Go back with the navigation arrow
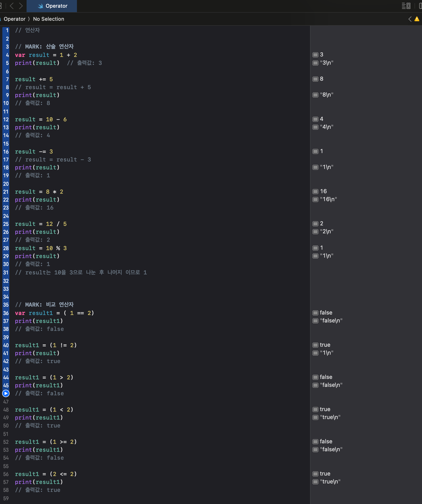 (11, 6)
